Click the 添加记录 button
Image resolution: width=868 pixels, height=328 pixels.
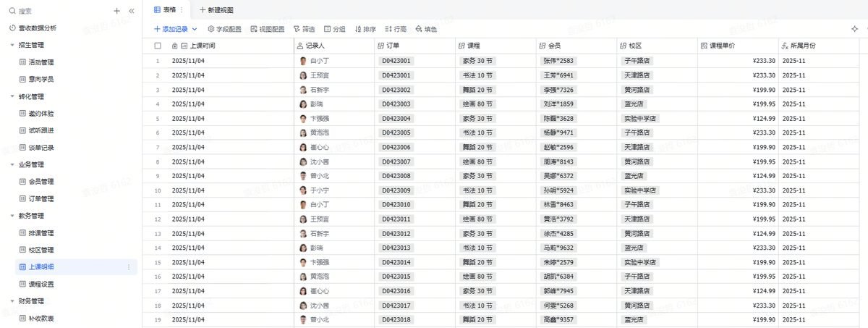click(171, 29)
